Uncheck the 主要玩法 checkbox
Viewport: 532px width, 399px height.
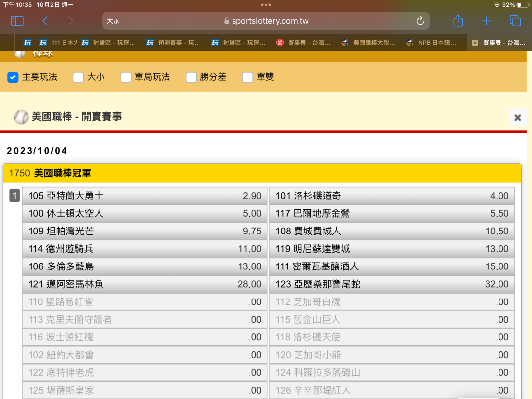click(13, 77)
